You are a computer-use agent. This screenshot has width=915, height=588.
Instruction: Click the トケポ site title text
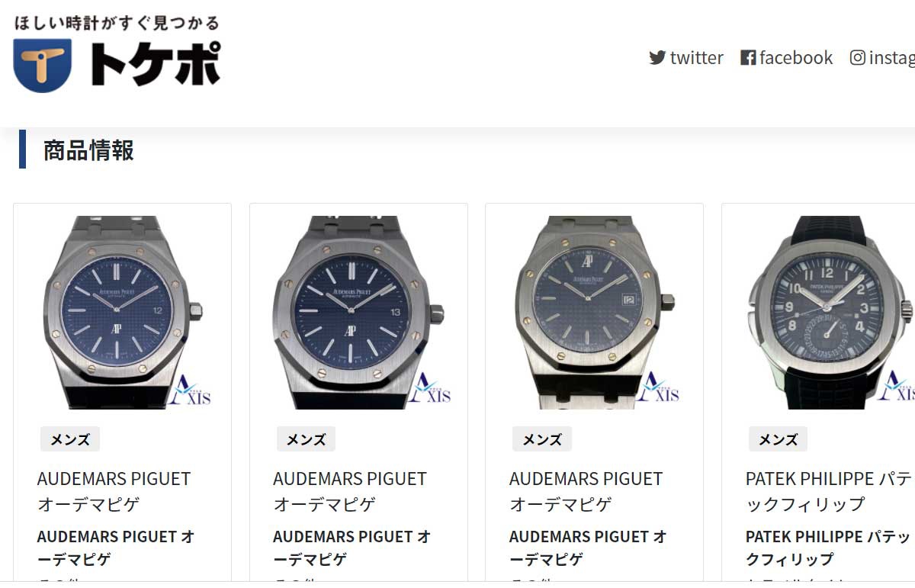click(x=156, y=64)
